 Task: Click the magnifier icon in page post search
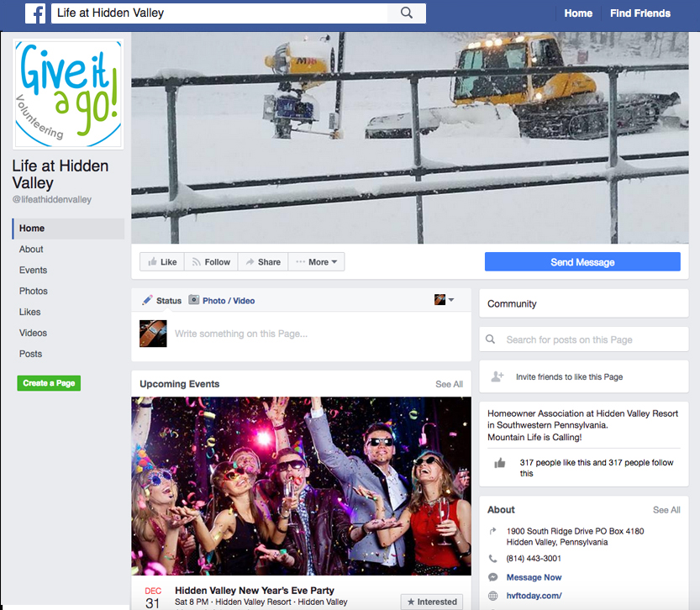coord(490,339)
